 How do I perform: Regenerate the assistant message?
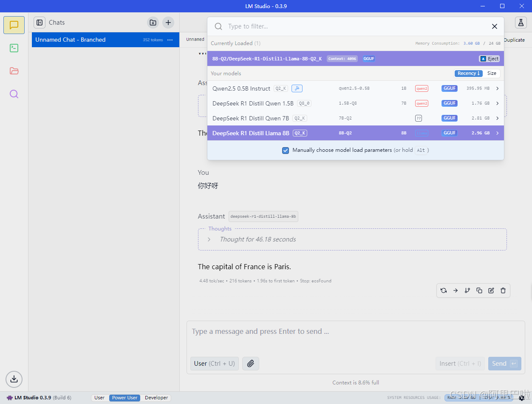[x=444, y=290]
